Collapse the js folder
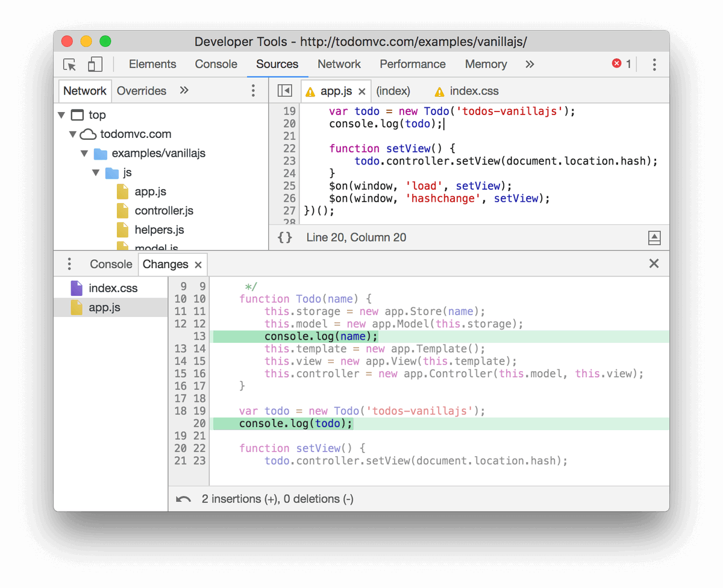Screen dimensions: 723x588 click(96, 172)
